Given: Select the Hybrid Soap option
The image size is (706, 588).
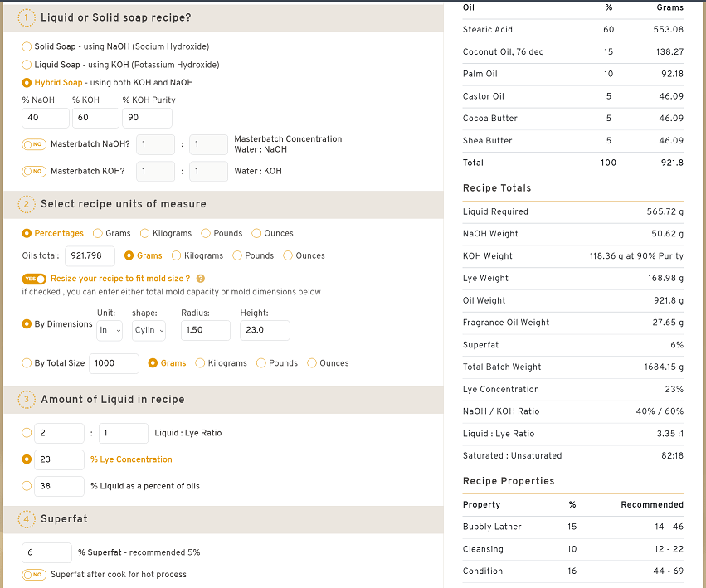Looking at the screenshot, I should [27, 83].
